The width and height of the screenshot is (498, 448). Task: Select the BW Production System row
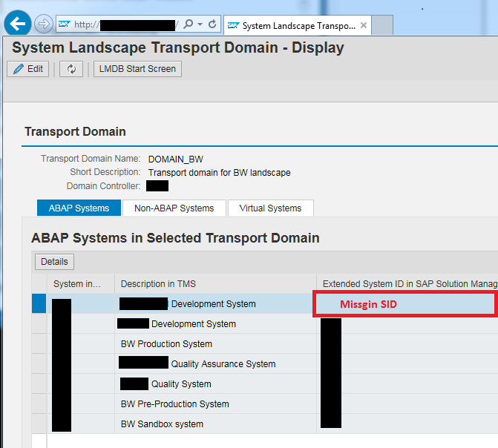(265, 344)
